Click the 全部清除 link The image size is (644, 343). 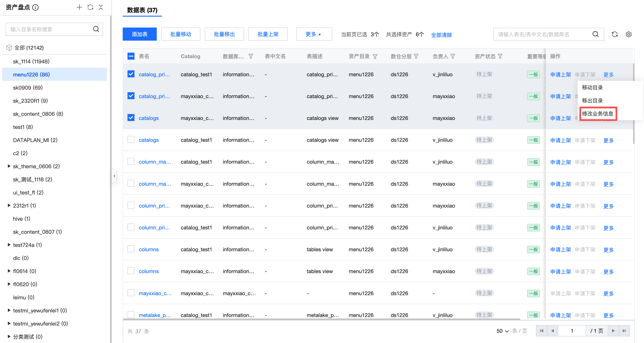(x=441, y=35)
